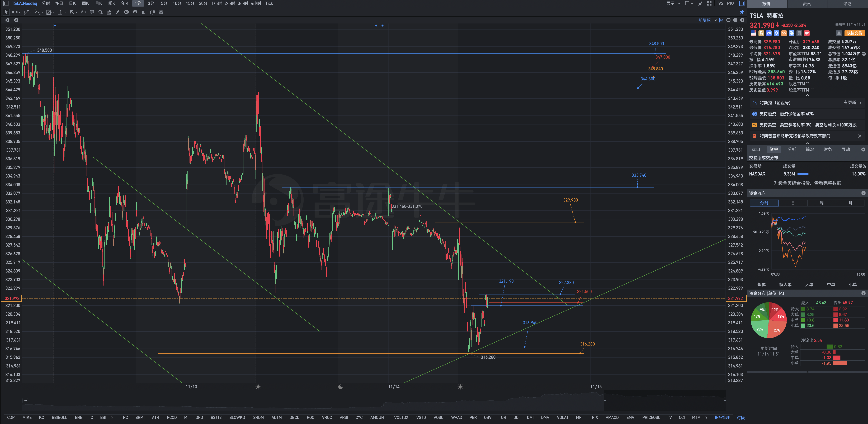Viewport: 868px width, 424px height.
Task: Open the gray notes icon under the price
Action: (x=799, y=33)
